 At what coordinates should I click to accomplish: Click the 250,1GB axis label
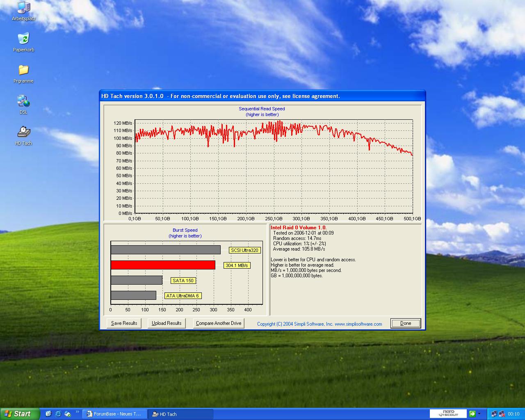tap(274, 219)
